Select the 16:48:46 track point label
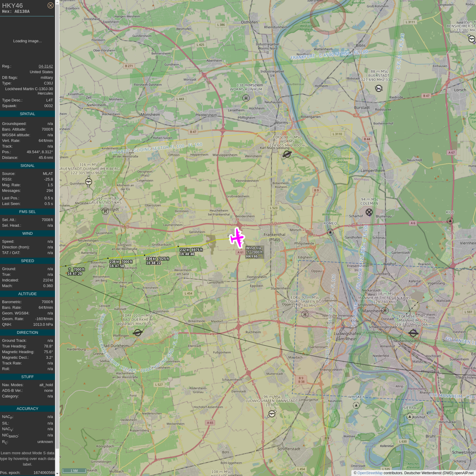Image resolution: width=476 pixels, height=476 pixels. click(x=187, y=254)
